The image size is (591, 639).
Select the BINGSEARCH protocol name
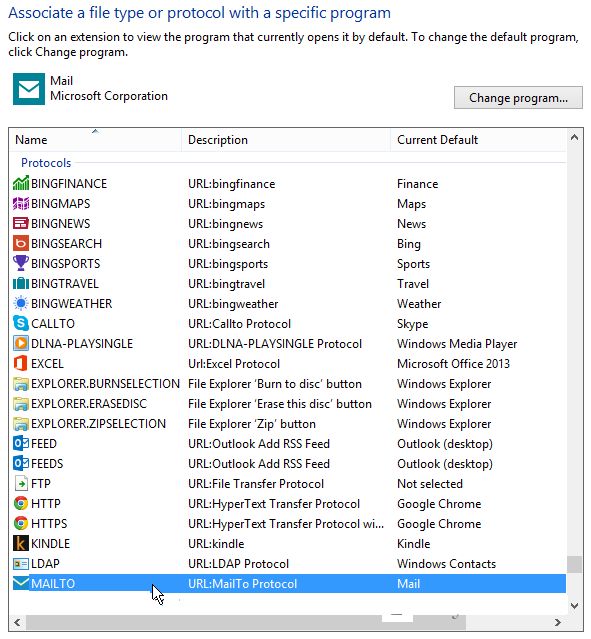(66, 244)
